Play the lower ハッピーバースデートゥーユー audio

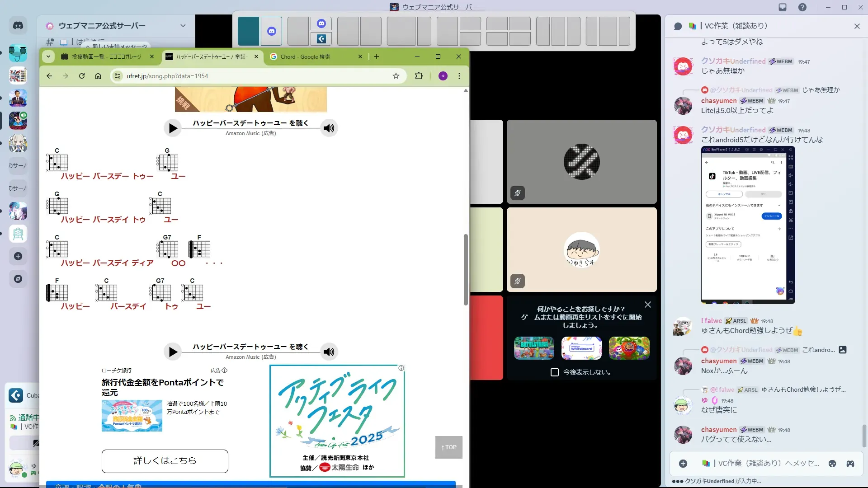point(173,352)
